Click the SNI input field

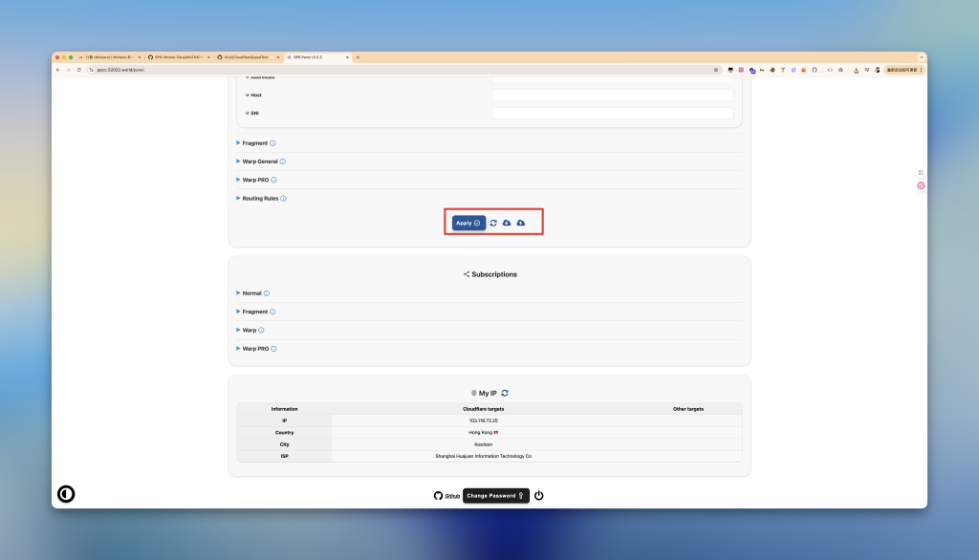(x=612, y=113)
